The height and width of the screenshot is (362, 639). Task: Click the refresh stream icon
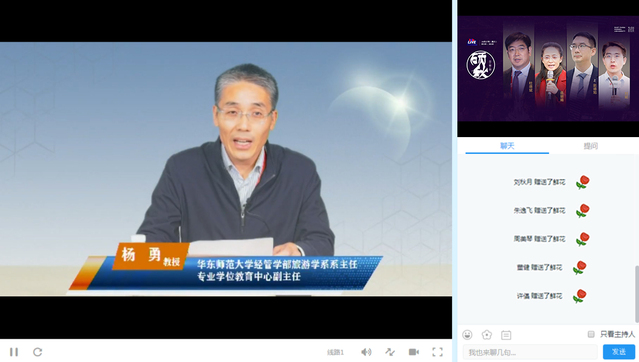(37, 352)
